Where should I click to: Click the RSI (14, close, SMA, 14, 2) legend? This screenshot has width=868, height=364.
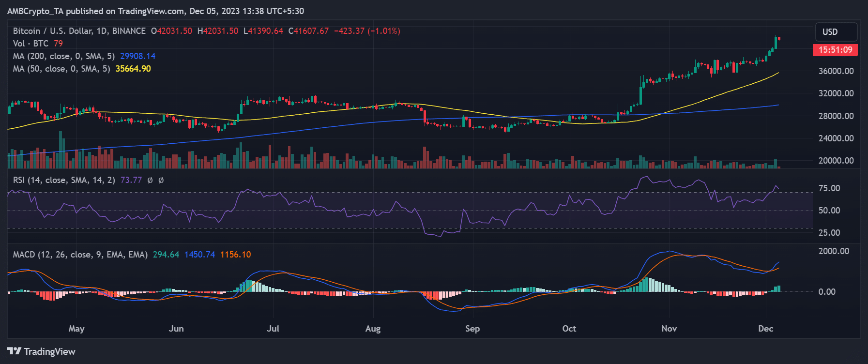click(64, 180)
